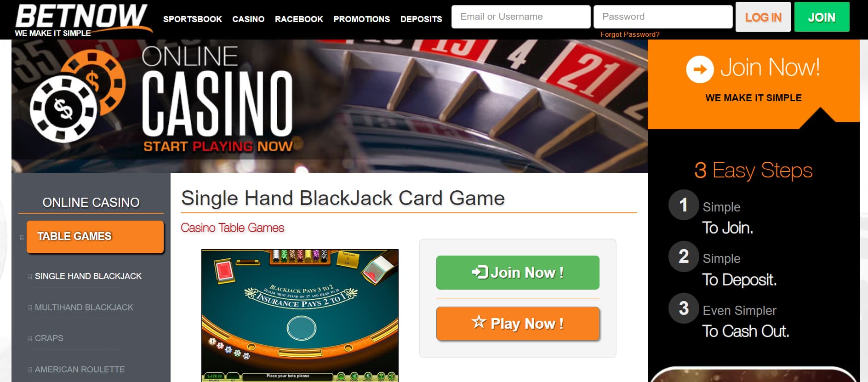Click the step 1 number circle
Screen dimensions: 868x382
(x=684, y=205)
